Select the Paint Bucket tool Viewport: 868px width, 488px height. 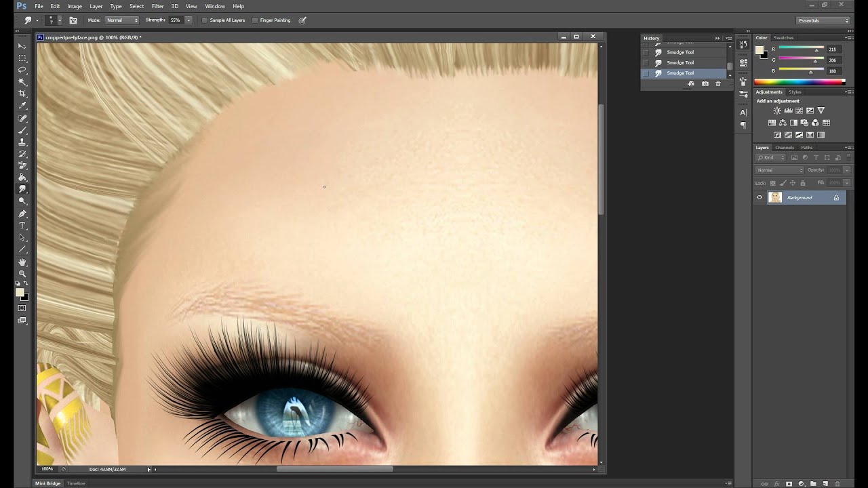tap(22, 178)
